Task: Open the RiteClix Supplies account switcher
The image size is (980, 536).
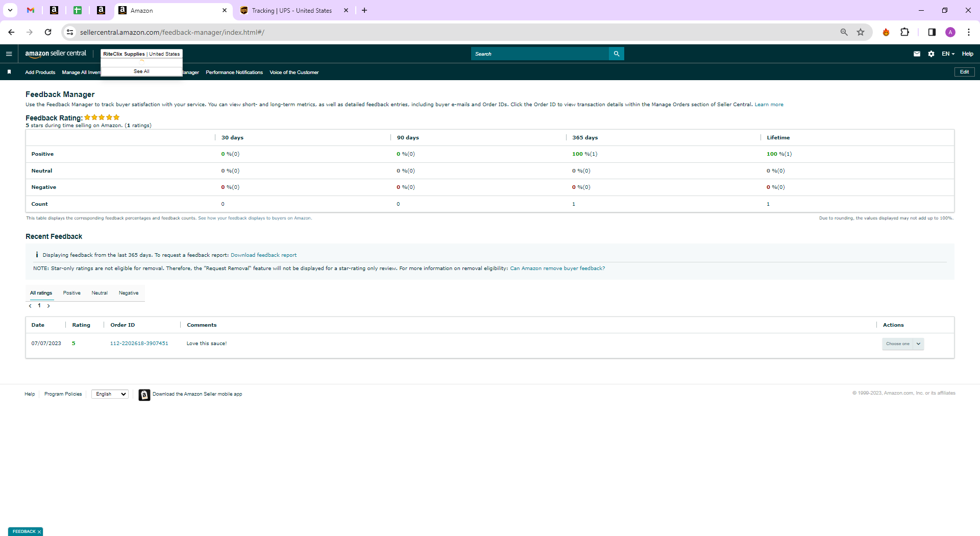Action: coord(141,54)
